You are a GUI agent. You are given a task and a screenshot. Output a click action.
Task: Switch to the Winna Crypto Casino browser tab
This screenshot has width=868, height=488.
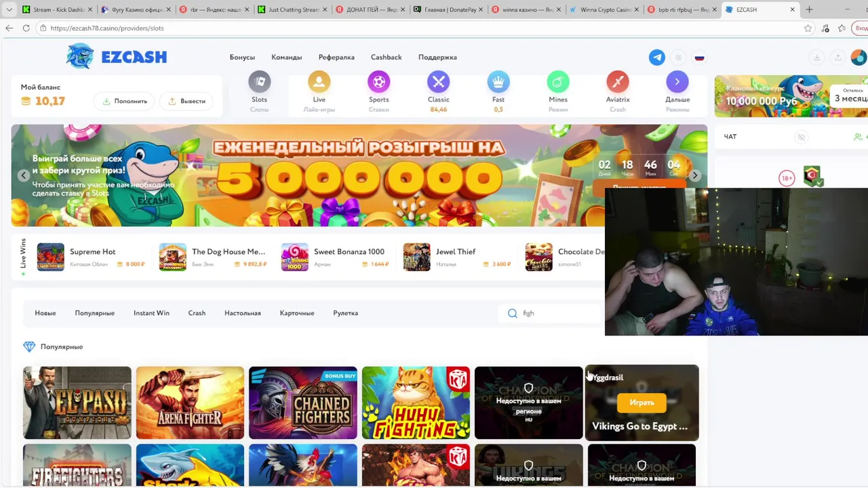click(603, 9)
